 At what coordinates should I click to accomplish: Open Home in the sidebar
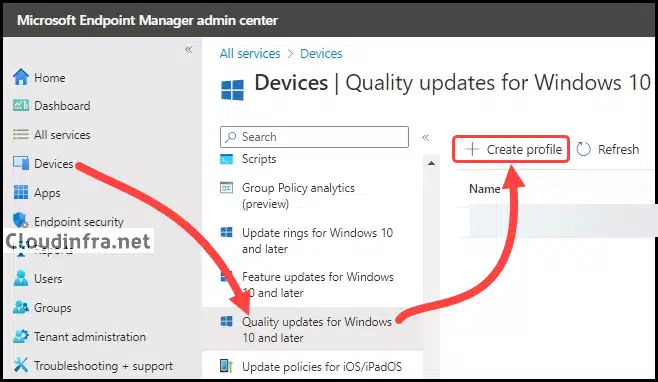50,78
